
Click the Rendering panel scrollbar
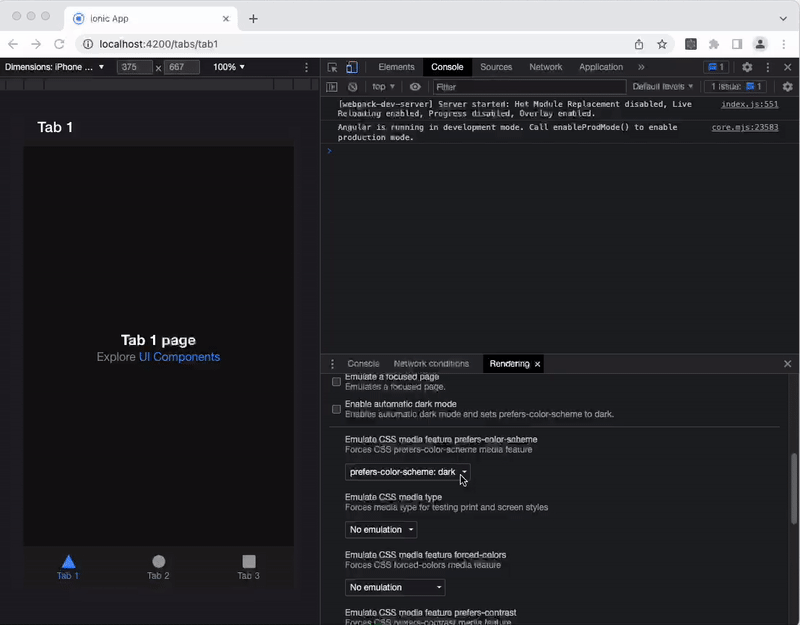[794, 489]
